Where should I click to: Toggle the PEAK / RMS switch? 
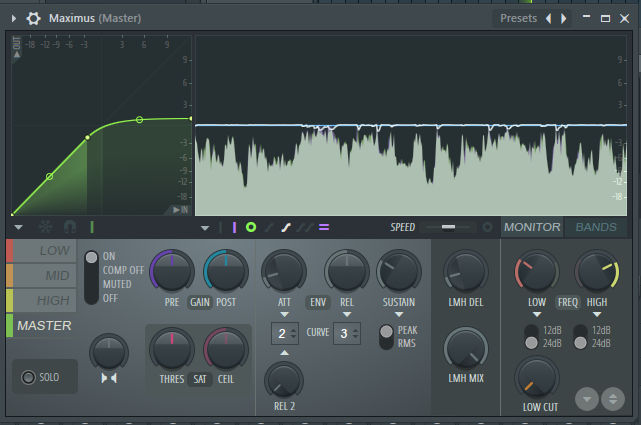[386, 337]
